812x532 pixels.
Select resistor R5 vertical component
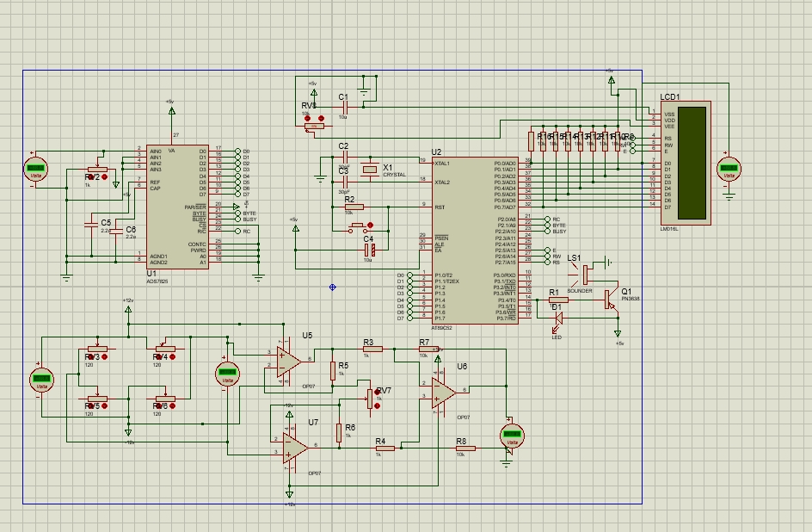[x=333, y=371]
